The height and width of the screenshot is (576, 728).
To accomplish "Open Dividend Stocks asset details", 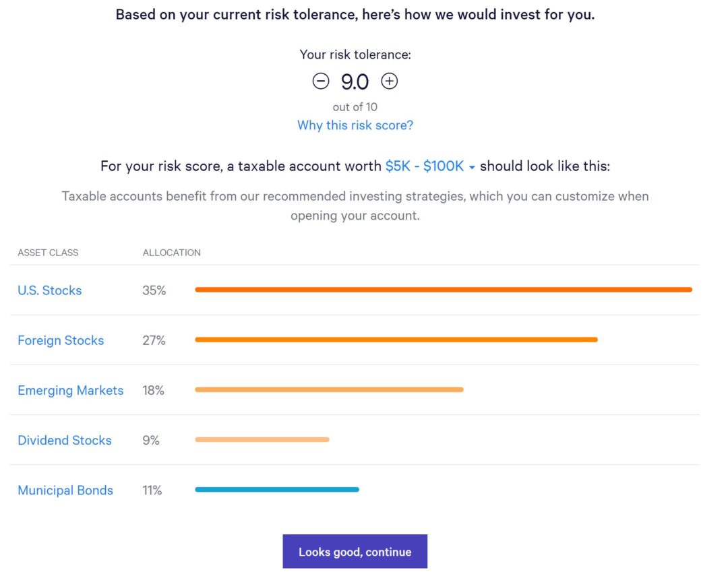I will pyautogui.click(x=64, y=440).
